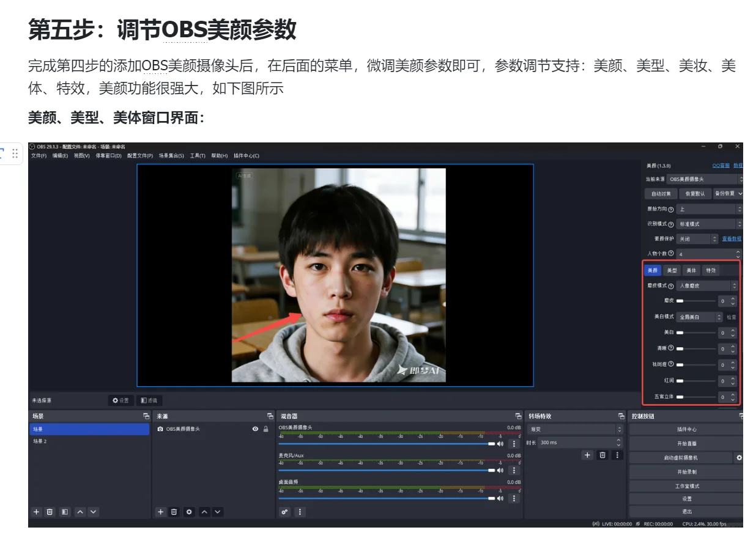
Task: Delete the transition using the 转场特效 trash icon
Action: click(x=602, y=455)
